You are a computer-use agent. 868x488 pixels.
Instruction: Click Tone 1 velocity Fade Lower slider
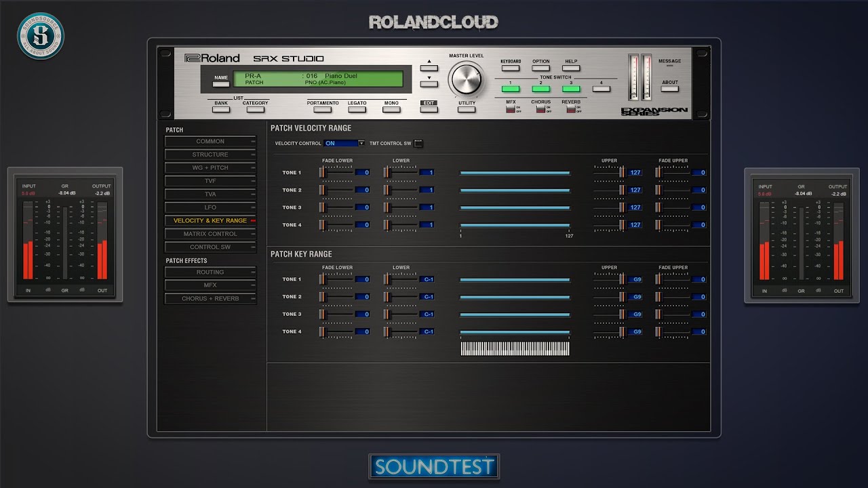(336, 173)
